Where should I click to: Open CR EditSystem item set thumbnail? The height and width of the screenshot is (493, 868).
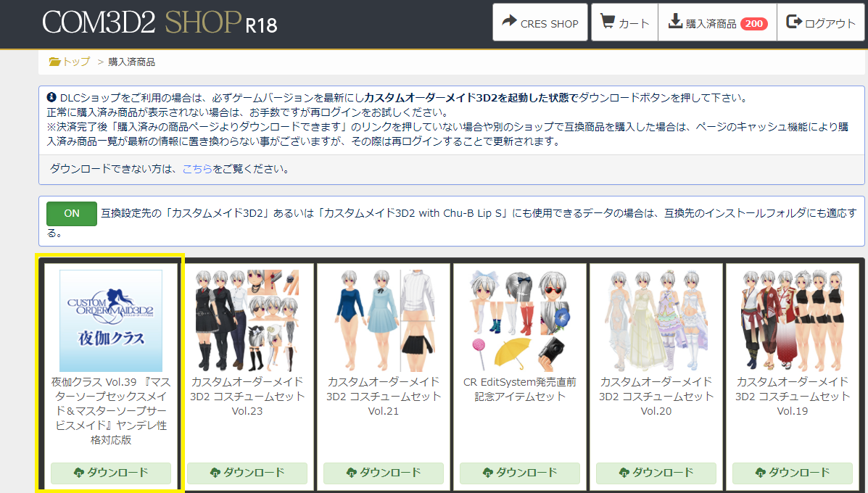click(520, 320)
